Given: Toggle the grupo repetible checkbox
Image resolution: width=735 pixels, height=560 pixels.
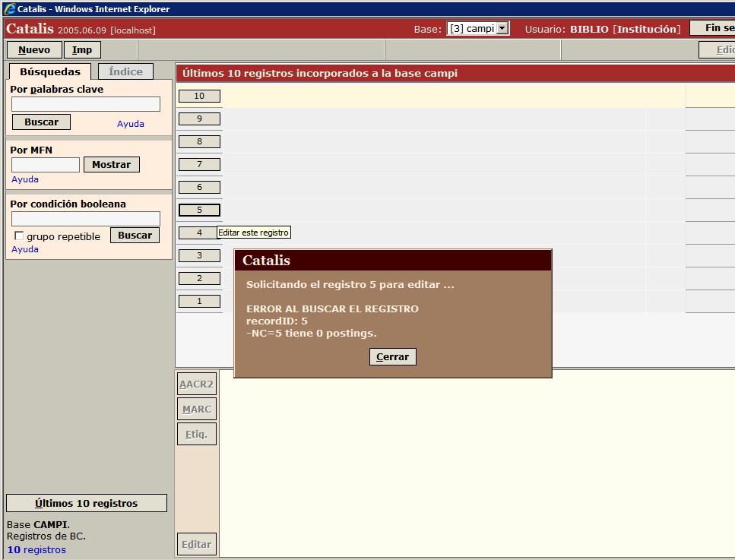Looking at the screenshot, I should (19, 236).
